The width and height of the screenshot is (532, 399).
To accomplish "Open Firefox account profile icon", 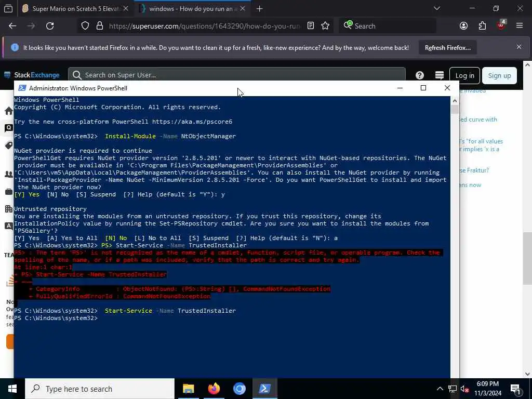I will (464, 26).
